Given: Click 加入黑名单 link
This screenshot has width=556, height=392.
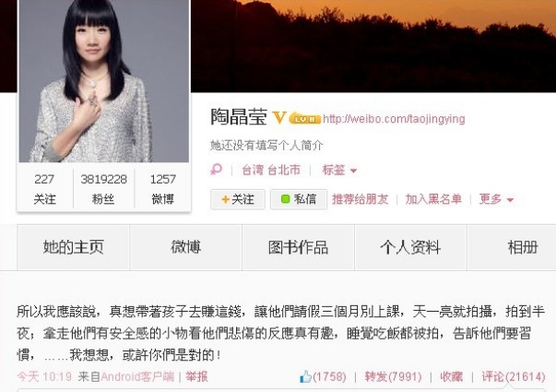Looking at the screenshot, I should click(x=433, y=199).
